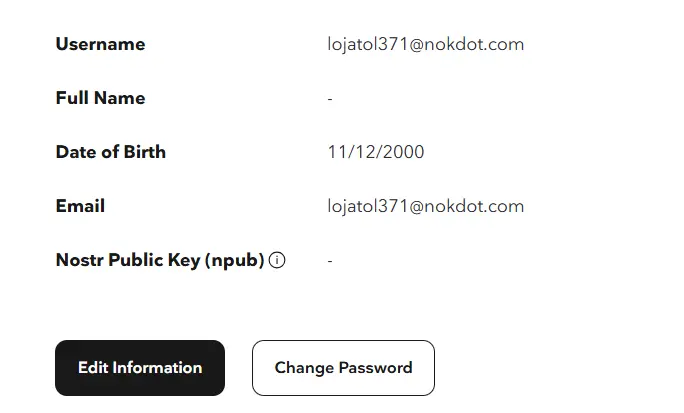
Task: Click the word Nostr in the key label
Action: 80,260
